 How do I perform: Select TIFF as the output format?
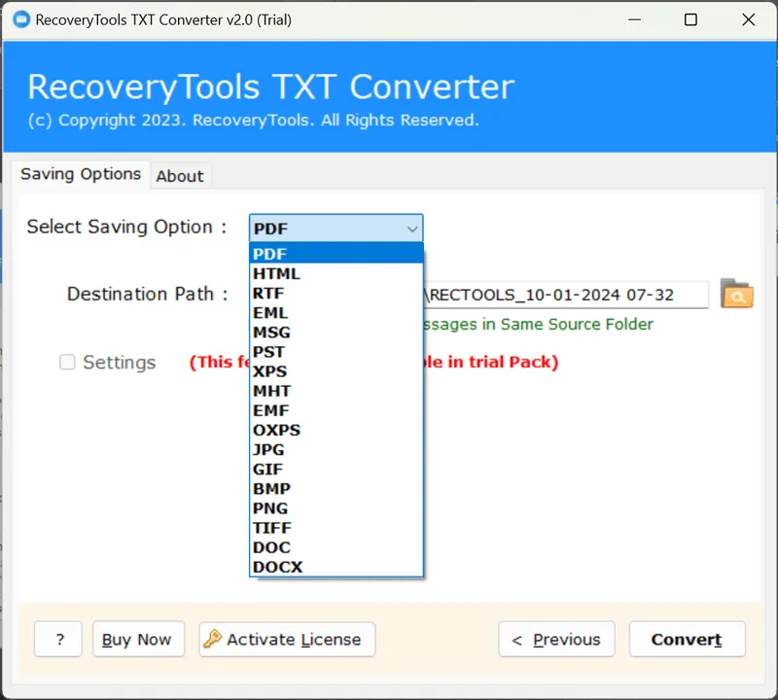336,527
